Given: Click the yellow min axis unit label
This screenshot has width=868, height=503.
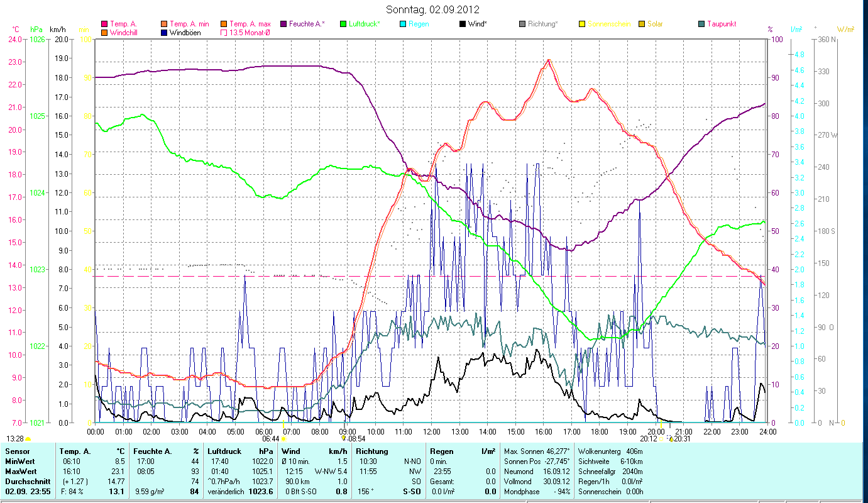Looking at the screenshot, I should point(84,30).
